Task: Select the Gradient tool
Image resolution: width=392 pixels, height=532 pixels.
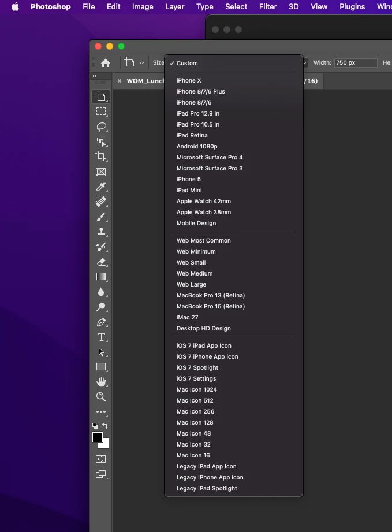Action: tap(100, 277)
